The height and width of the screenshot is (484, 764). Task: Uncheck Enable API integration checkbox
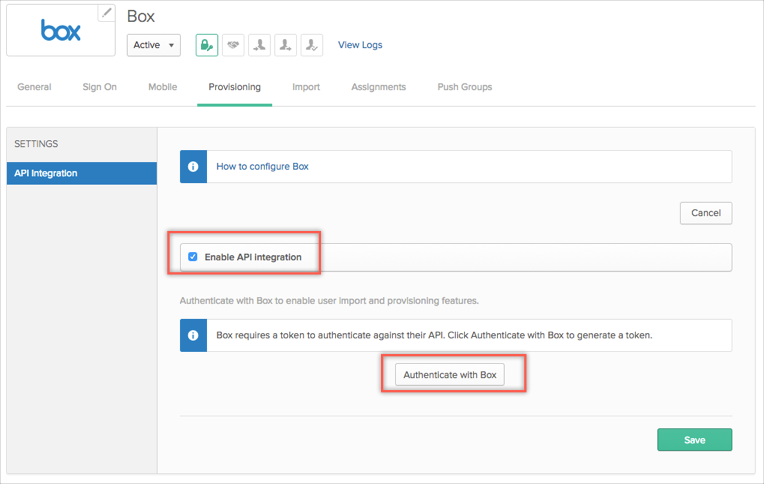(x=193, y=257)
